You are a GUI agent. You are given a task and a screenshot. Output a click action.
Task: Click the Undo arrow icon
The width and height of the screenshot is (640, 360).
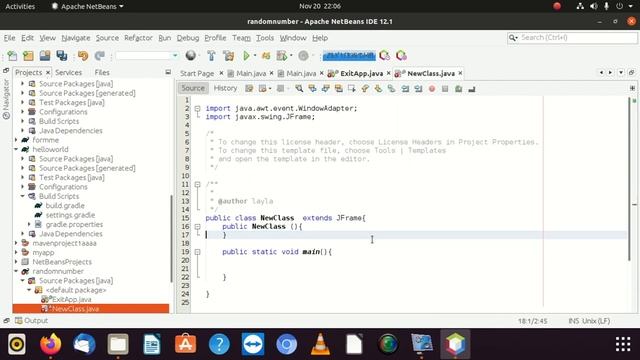[83, 56]
